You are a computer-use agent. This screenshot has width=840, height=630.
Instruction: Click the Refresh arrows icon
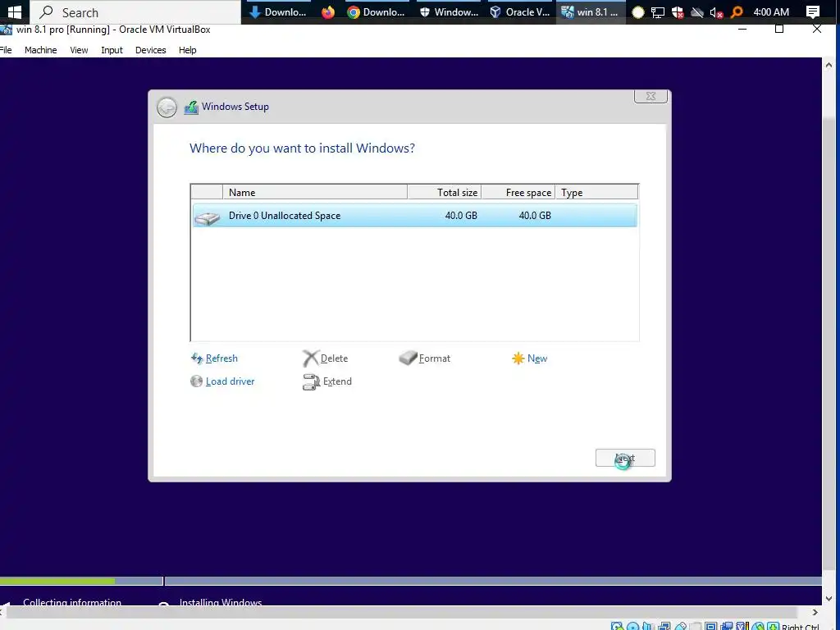pyautogui.click(x=197, y=358)
